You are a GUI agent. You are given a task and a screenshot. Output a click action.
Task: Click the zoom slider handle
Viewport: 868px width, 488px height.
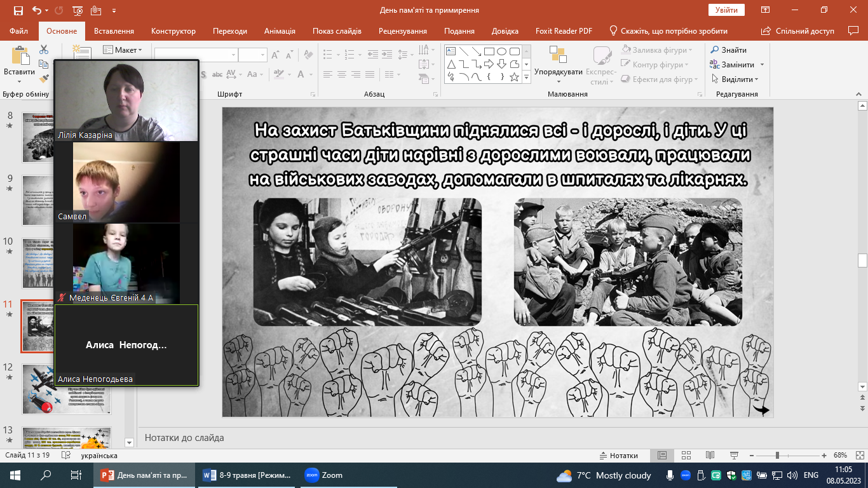coord(776,456)
